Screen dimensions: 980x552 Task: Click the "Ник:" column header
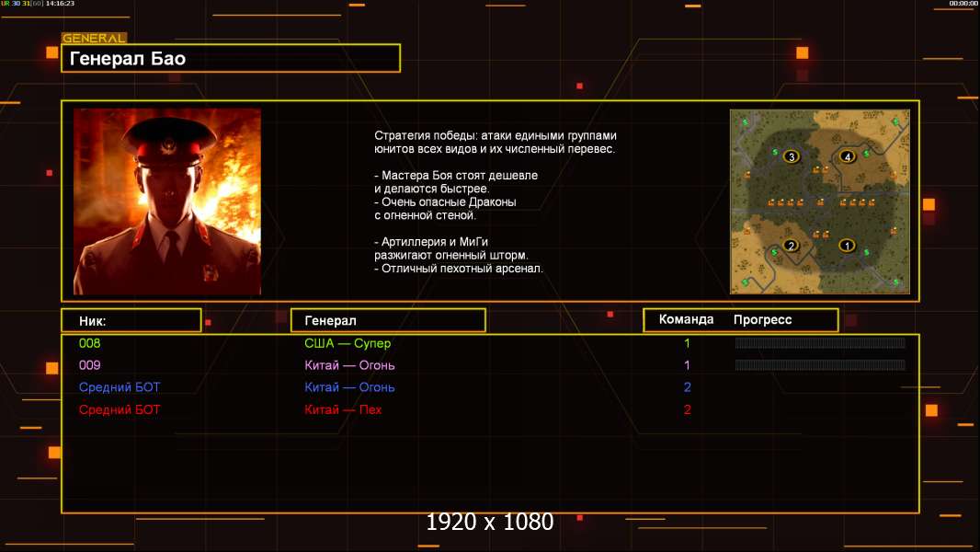[x=131, y=320]
